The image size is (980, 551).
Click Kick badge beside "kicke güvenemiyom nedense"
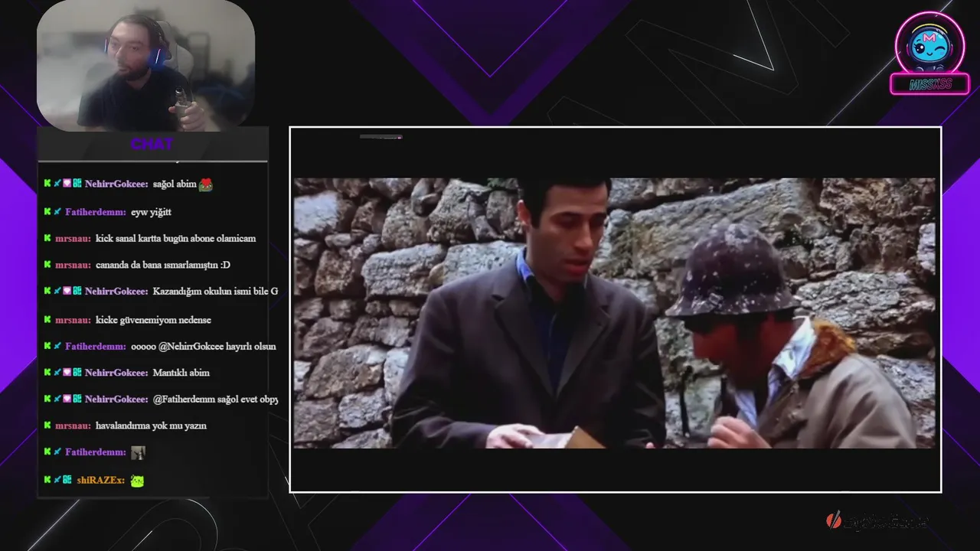click(47, 320)
